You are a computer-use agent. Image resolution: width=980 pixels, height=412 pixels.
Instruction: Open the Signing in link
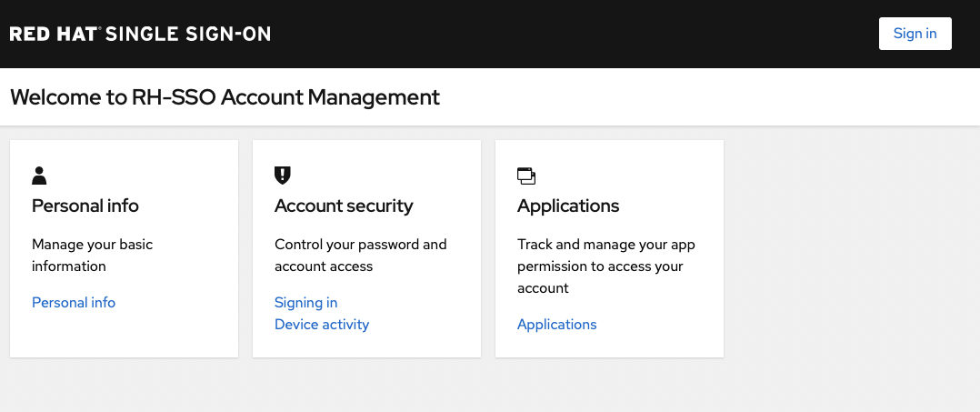pyautogui.click(x=305, y=303)
